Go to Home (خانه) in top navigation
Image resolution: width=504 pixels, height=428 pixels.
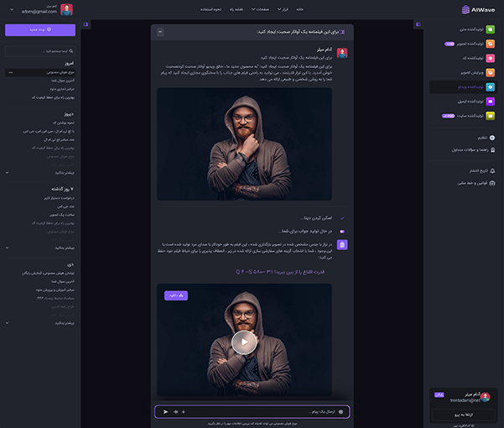[x=300, y=9]
